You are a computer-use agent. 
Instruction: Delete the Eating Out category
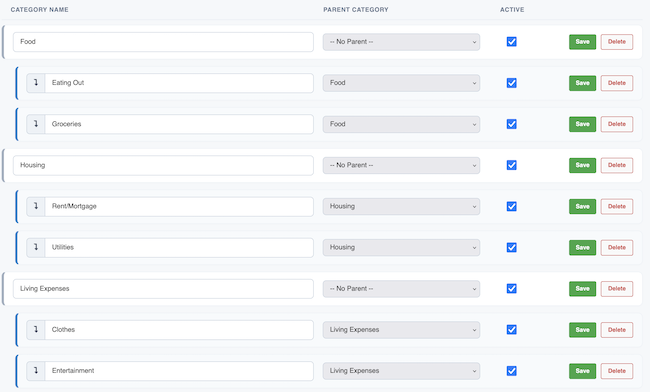[x=617, y=83]
